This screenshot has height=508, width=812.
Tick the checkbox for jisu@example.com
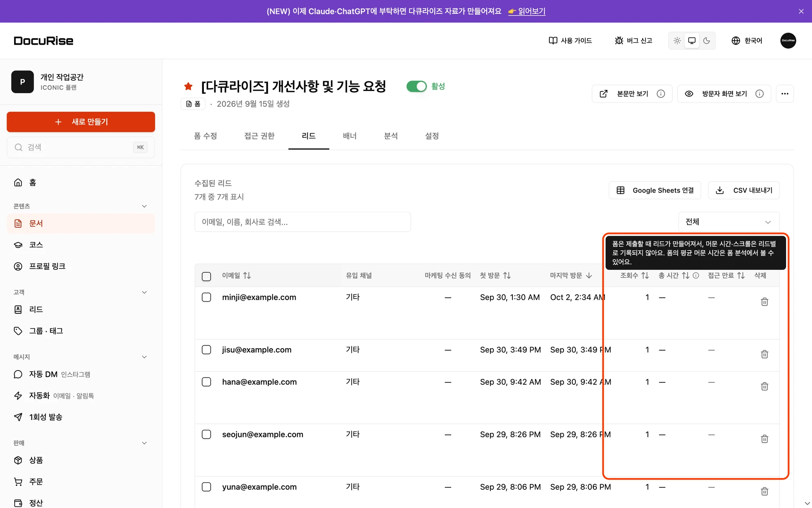coord(206,350)
